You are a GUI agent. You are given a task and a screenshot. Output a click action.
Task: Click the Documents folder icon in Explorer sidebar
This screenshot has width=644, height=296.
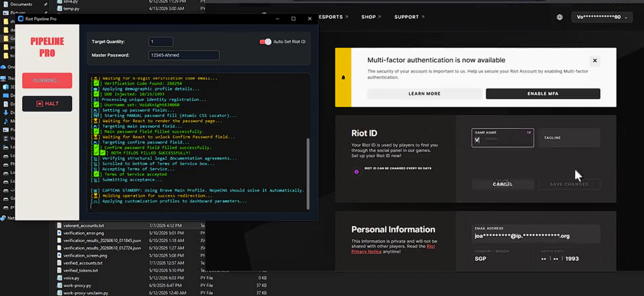coord(6,4)
